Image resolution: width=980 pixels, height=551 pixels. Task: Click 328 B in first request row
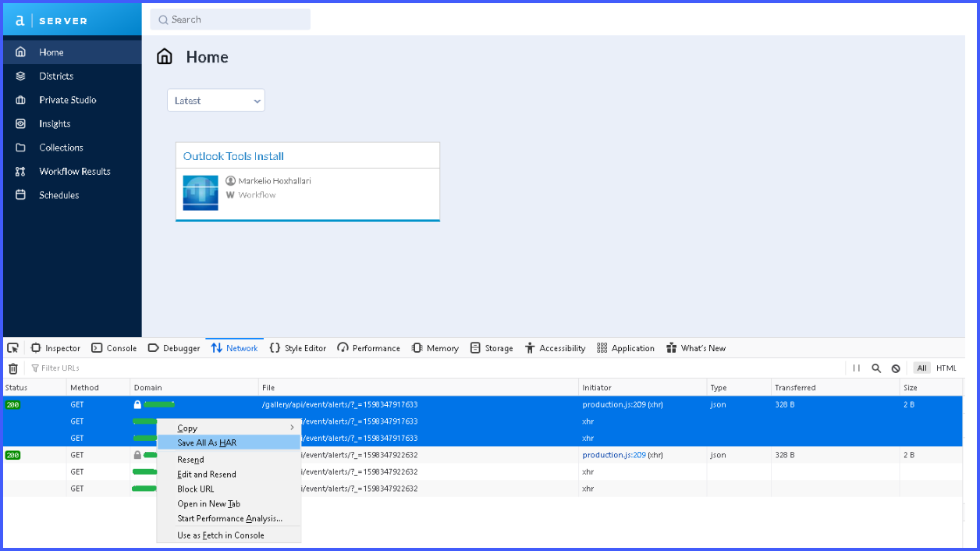pos(786,405)
